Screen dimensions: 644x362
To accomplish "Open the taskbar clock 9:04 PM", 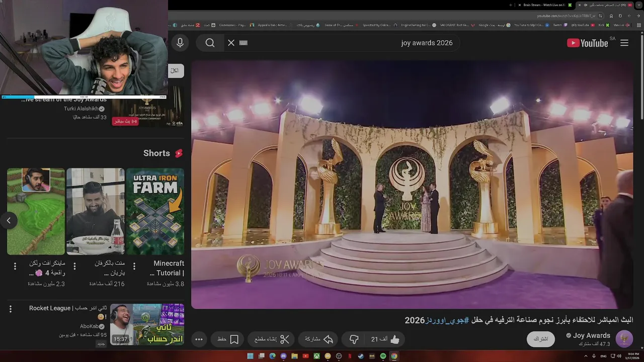I will 632,355.
